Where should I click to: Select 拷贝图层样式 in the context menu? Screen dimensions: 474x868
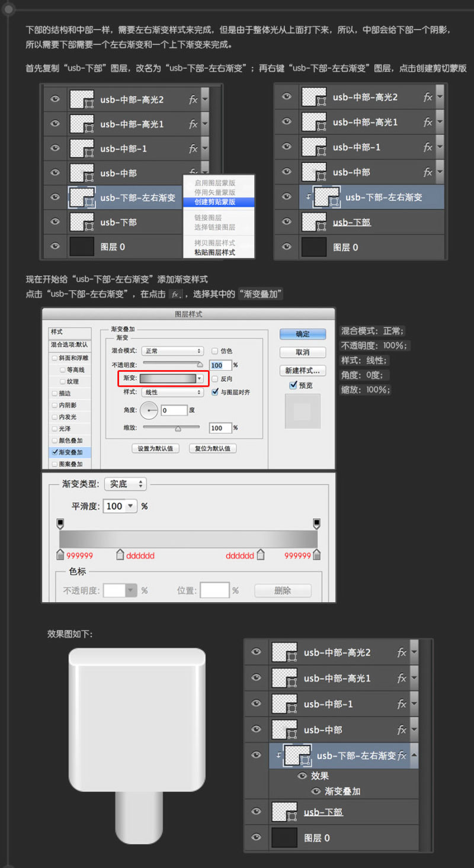click(x=216, y=244)
